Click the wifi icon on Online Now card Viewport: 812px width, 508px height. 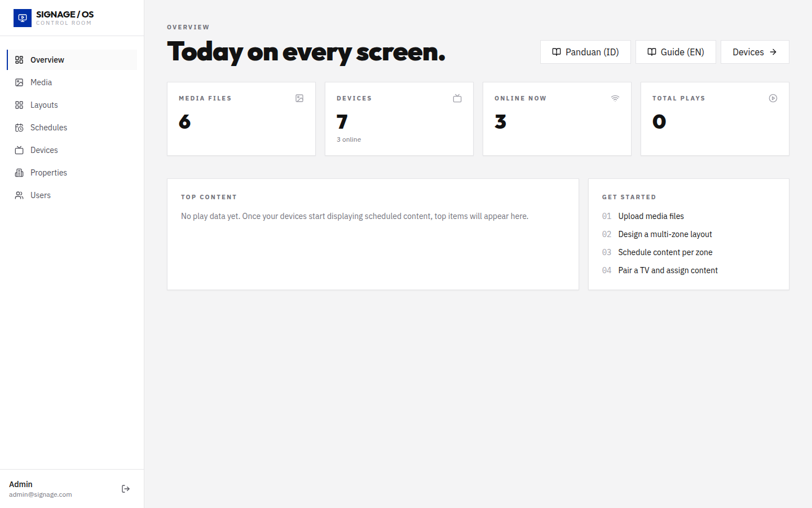click(615, 98)
